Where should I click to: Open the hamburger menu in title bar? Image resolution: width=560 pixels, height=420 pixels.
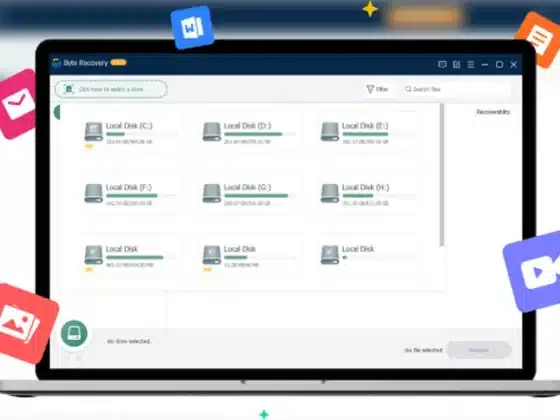(471, 64)
